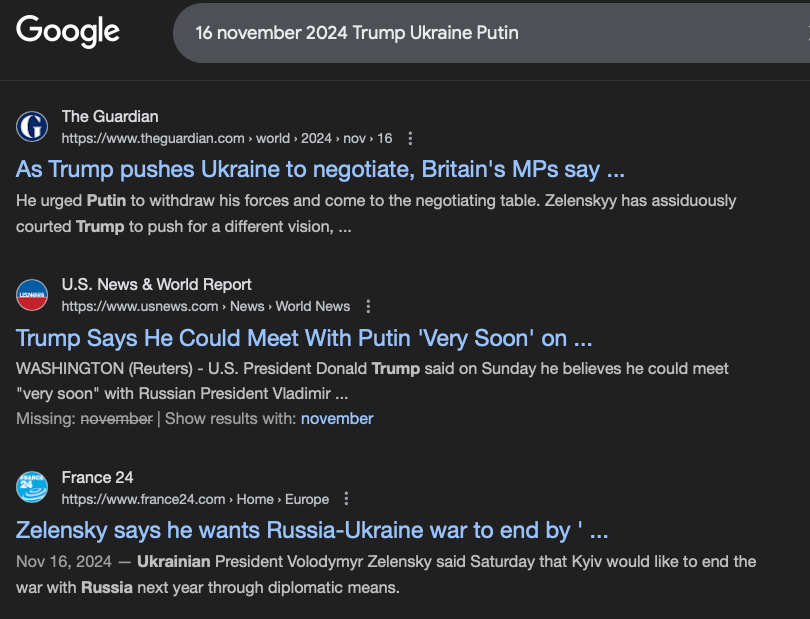Viewport: 810px width, 619px height.
Task: Click usnews.com URL breadcrumb
Action: pyautogui.click(x=206, y=306)
